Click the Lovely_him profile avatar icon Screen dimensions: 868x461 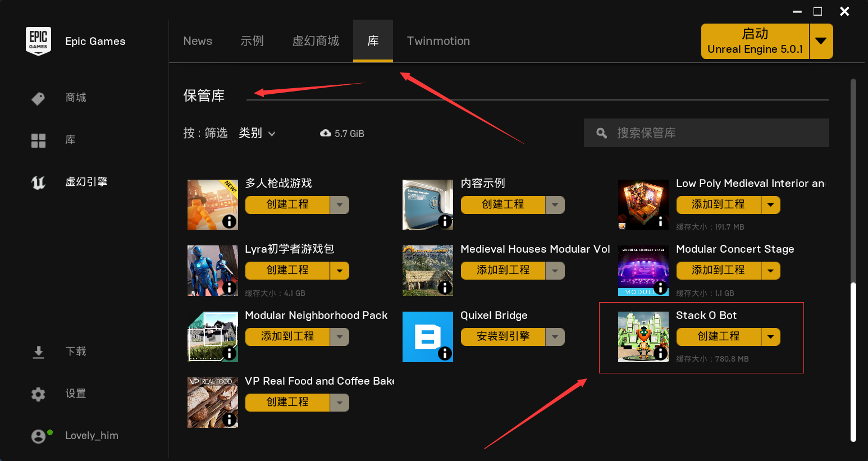pyautogui.click(x=39, y=436)
